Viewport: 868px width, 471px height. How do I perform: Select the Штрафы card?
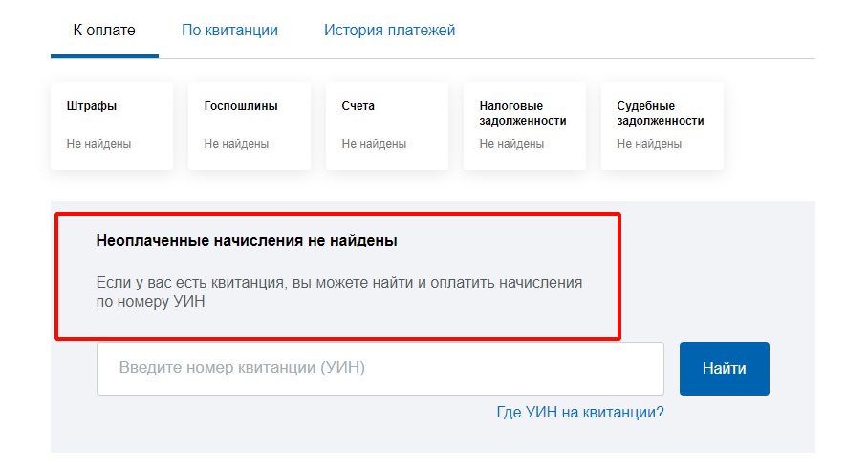pos(112,126)
